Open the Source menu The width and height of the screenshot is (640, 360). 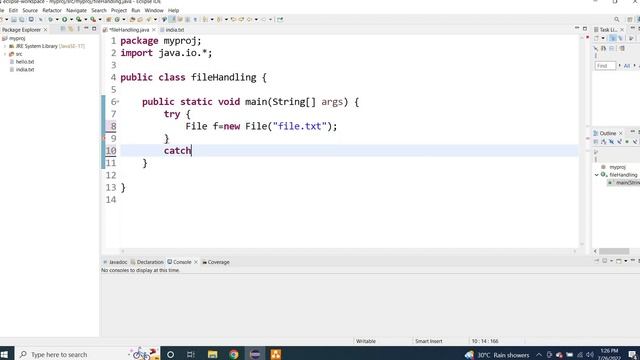pos(30,10)
